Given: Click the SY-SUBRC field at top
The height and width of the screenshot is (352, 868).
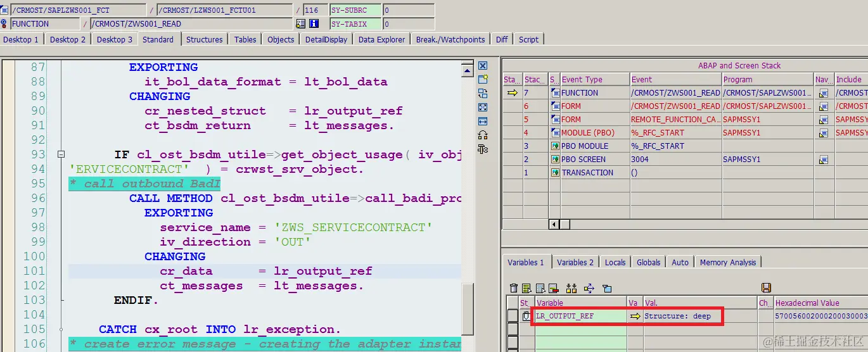Looking at the screenshot, I should [355, 10].
